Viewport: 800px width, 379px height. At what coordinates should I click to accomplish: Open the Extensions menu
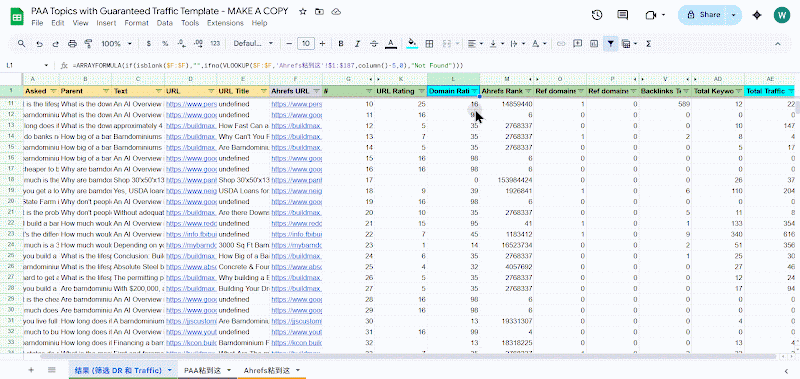point(225,23)
